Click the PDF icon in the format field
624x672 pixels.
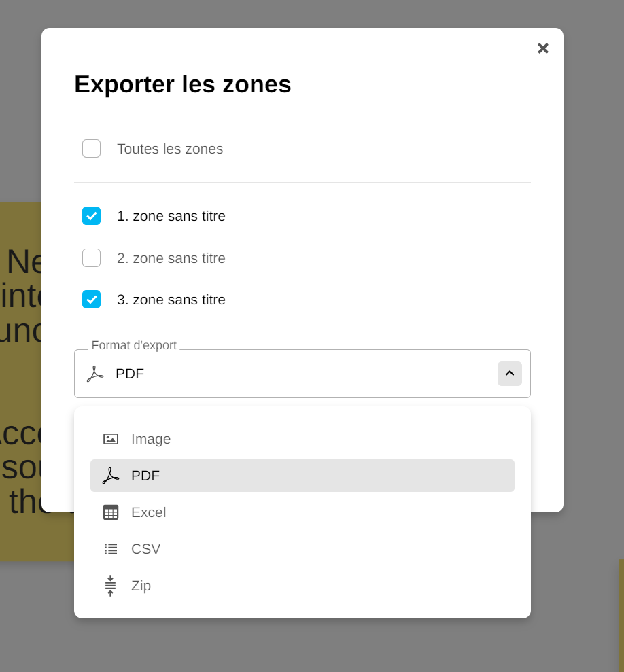[x=95, y=374]
